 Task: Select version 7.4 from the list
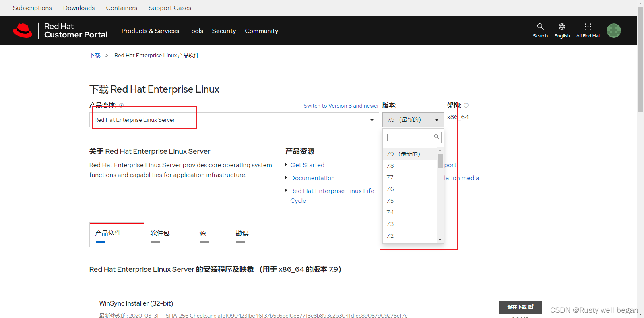410,212
